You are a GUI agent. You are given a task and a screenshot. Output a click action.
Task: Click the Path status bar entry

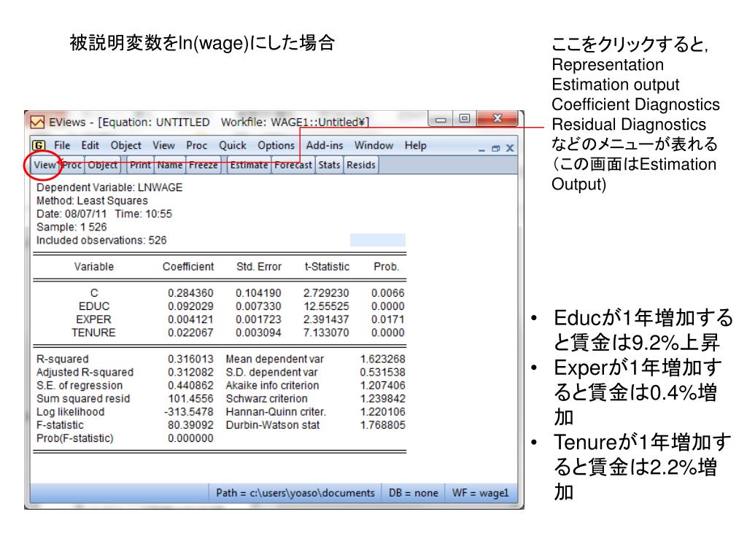(x=295, y=494)
